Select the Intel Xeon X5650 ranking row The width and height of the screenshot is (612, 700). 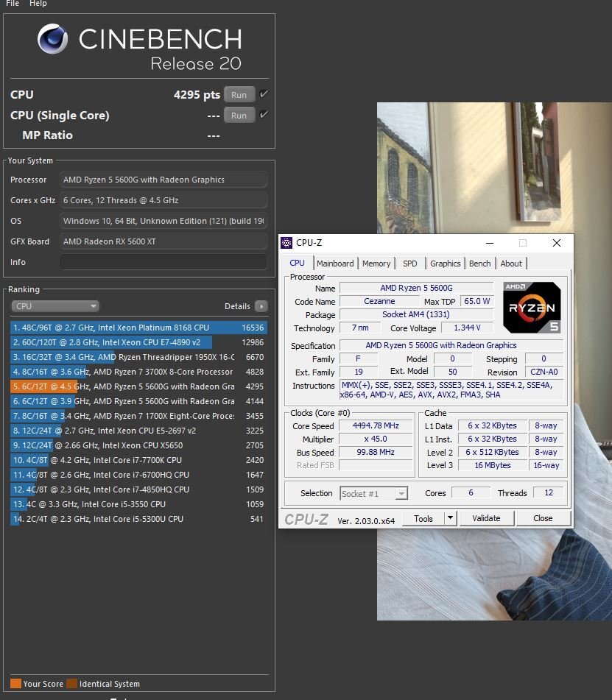(138, 445)
